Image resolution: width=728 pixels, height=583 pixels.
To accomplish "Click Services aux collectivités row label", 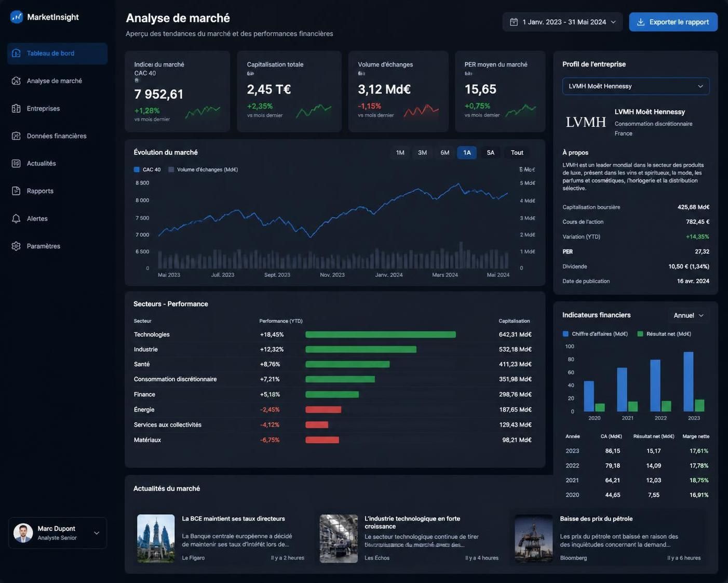I will click(167, 425).
